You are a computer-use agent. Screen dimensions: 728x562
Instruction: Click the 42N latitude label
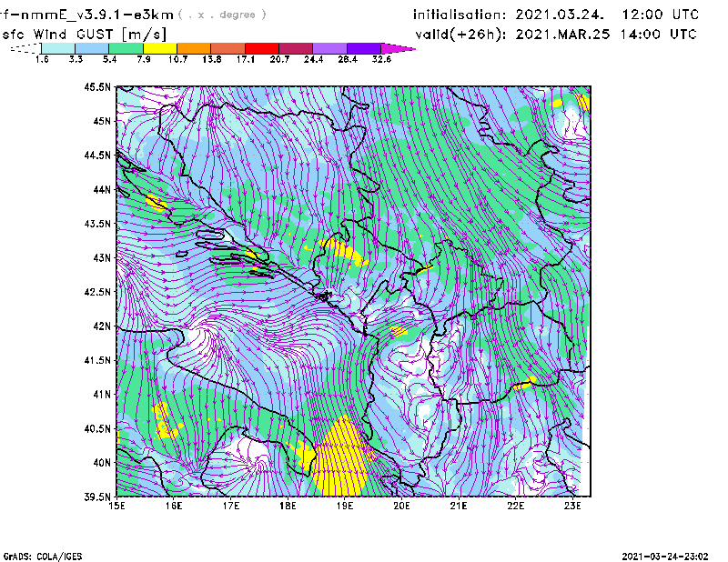point(102,326)
